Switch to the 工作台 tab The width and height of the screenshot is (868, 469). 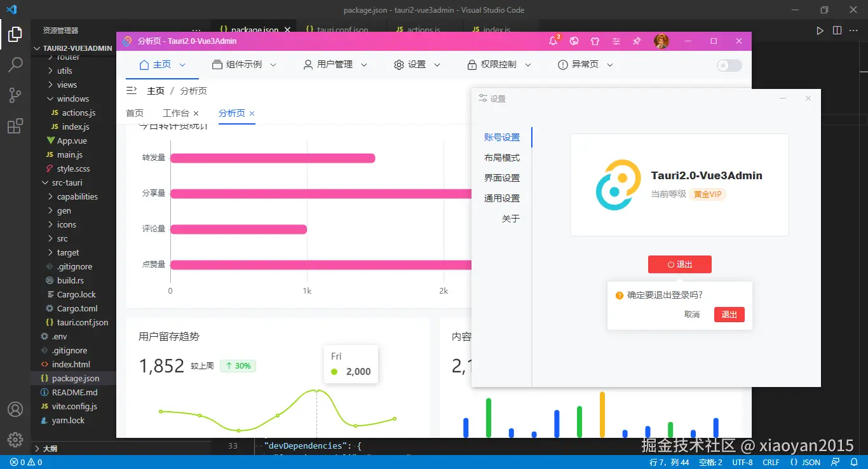(177, 113)
